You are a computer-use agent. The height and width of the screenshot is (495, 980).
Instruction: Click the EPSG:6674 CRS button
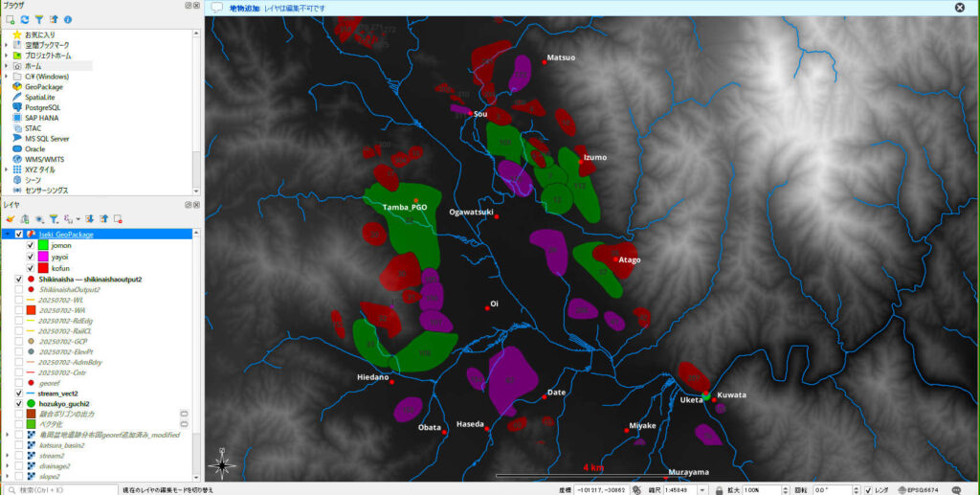(917, 489)
